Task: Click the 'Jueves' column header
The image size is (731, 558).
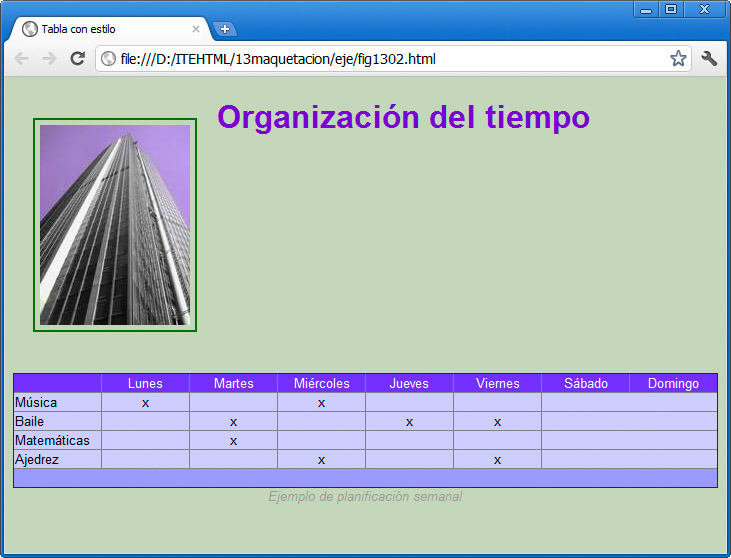Action: pyautogui.click(x=409, y=383)
